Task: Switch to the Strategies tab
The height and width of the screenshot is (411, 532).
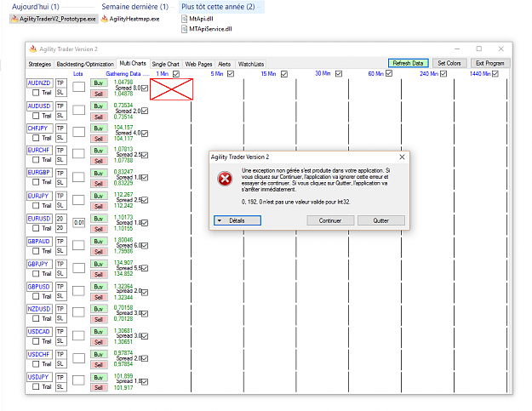Action: tap(40, 64)
